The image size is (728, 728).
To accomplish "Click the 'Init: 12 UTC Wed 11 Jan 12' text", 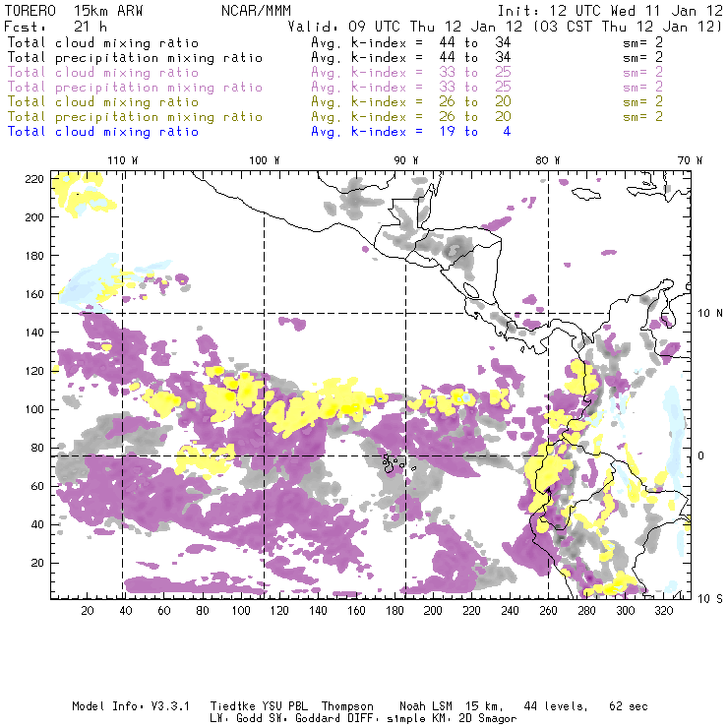I will point(610,11).
